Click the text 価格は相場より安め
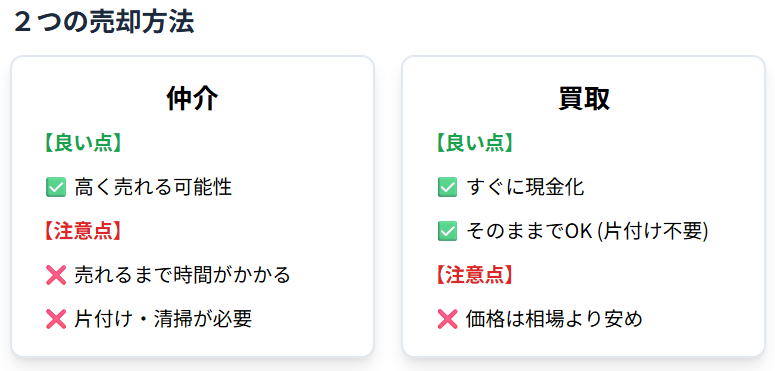The height and width of the screenshot is (371, 775). (554, 320)
